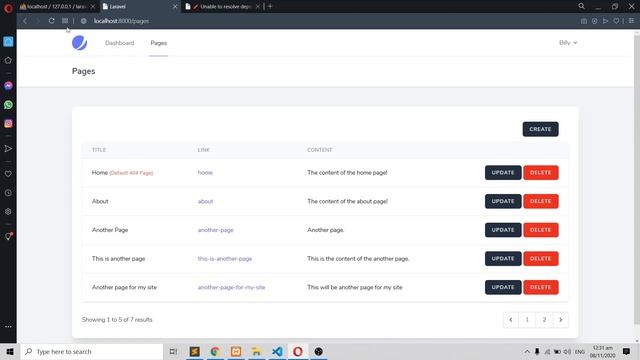Open the another-page link
Viewport: 640px width, 360px height.
coord(216,230)
